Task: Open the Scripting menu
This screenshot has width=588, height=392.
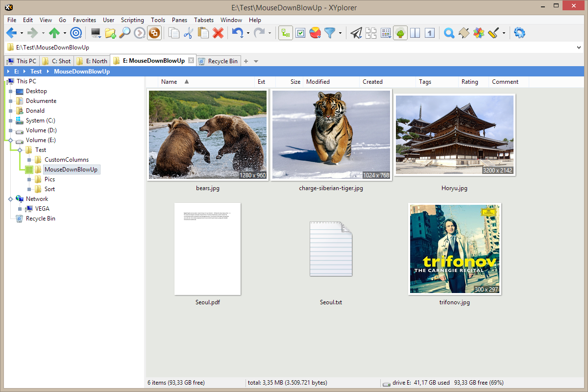Action: pyautogui.click(x=132, y=20)
